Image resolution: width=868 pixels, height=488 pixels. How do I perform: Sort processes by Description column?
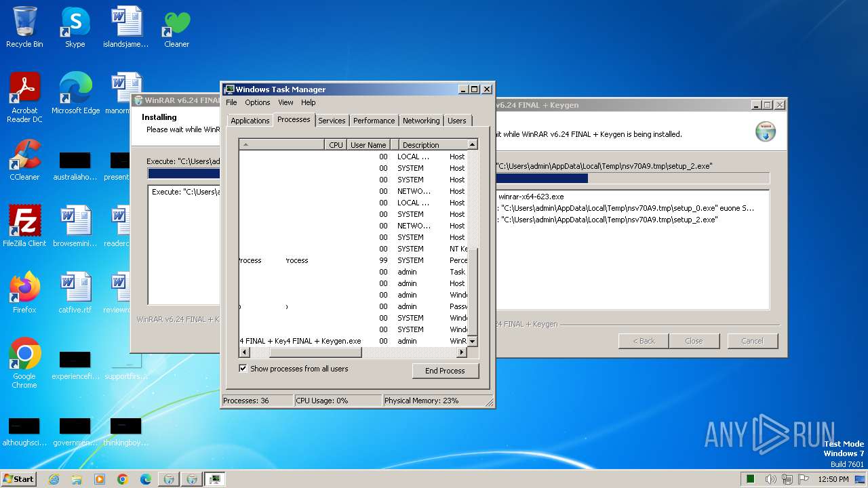433,144
